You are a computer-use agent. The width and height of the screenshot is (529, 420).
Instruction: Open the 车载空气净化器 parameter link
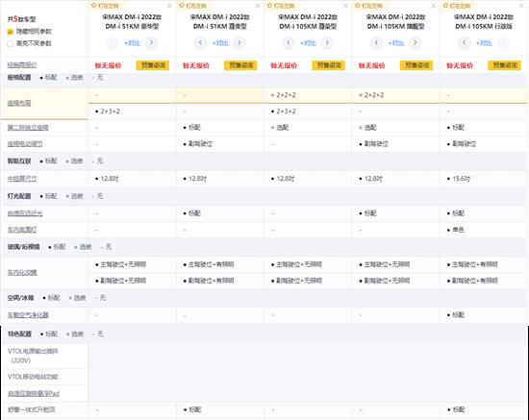28,315
